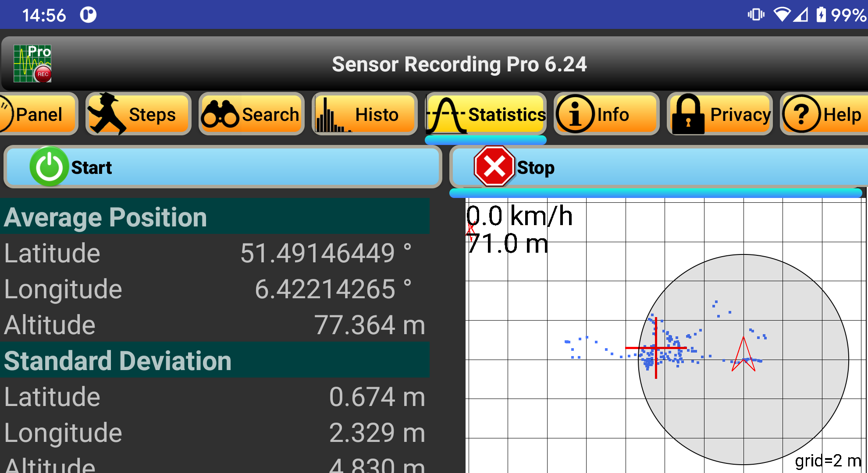Open the Privacy padlock icon
This screenshot has width=868, height=473.
pyautogui.click(x=689, y=114)
